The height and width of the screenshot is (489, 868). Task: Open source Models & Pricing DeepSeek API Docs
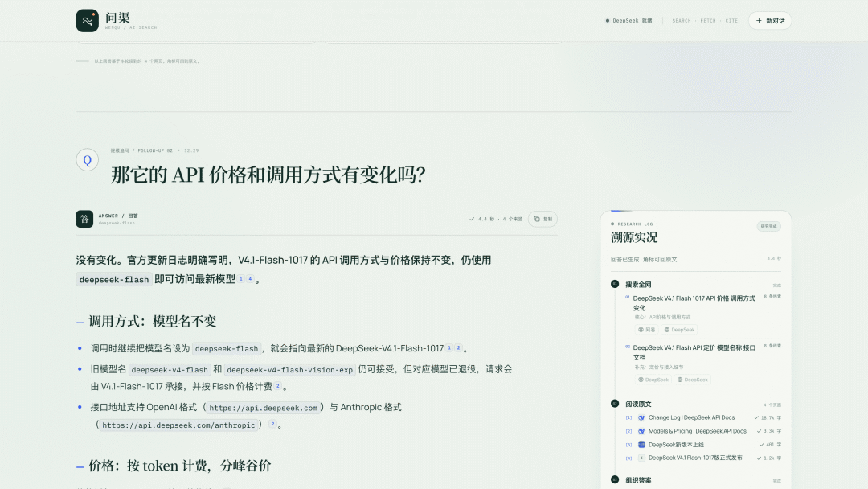click(x=698, y=431)
